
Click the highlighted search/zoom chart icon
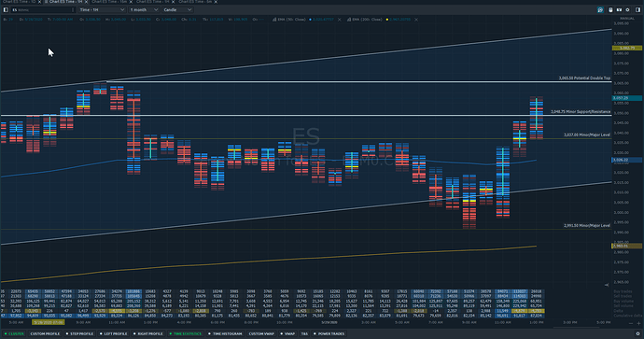click(x=600, y=10)
